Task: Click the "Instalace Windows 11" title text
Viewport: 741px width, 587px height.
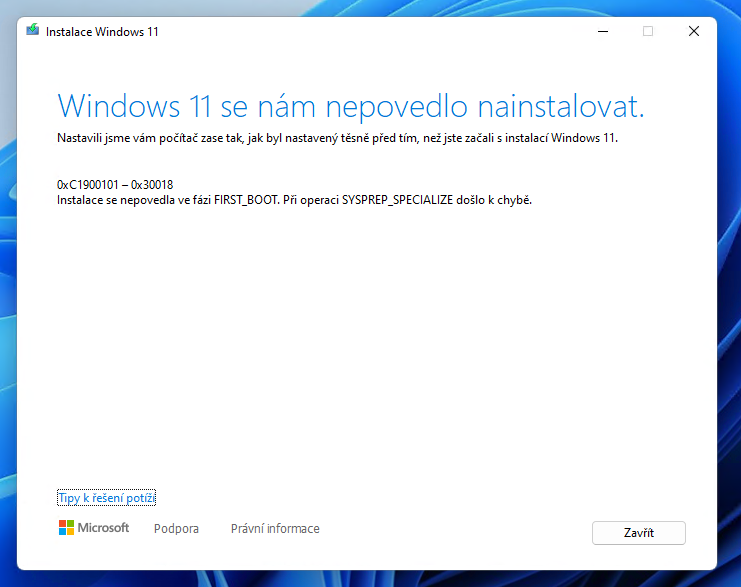Action: click(x=102, y=32)
